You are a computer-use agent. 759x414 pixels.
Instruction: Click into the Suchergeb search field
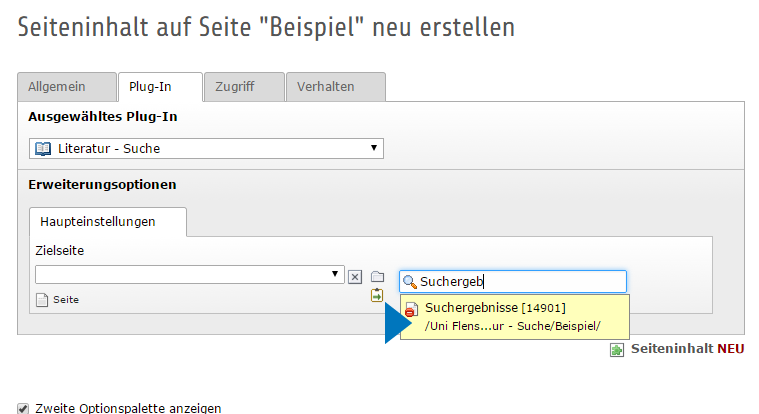520,282
